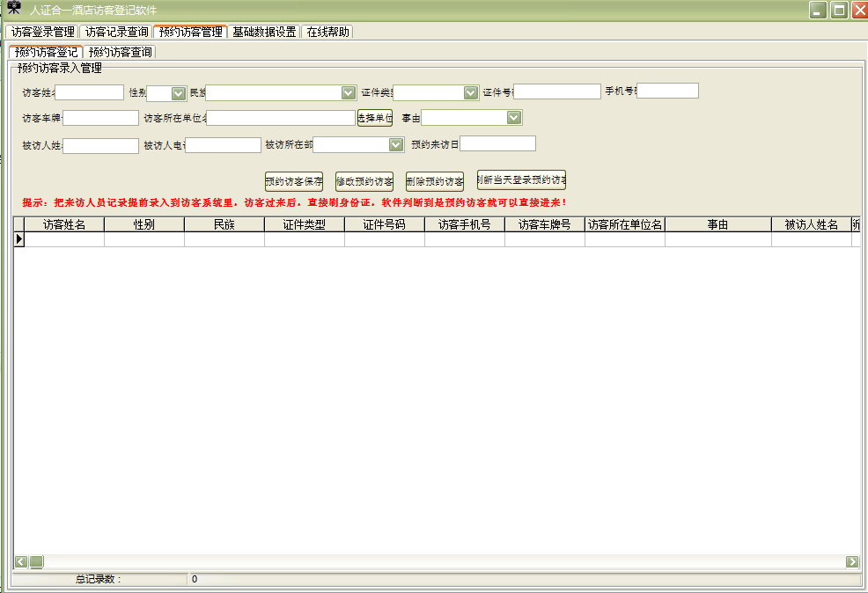Click the 删除预约访客 button
The width and height of the screenshot is (868, 593).
[x=435, y=181]
